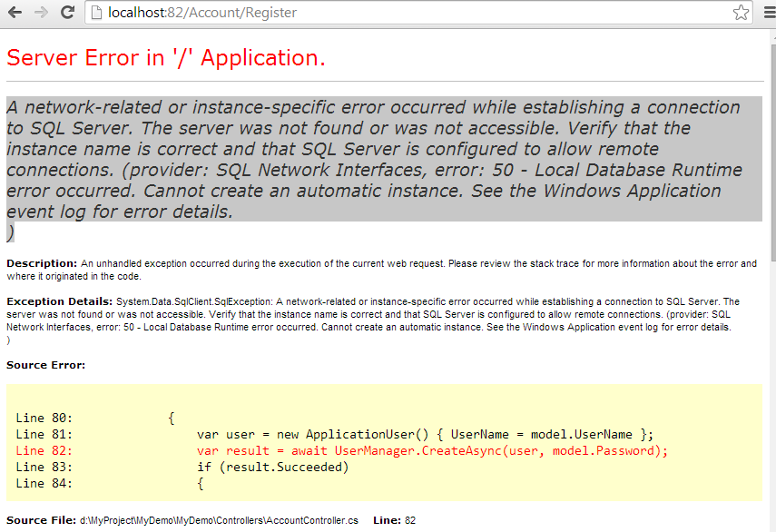Click the "Description:" label
Image resolution: width=776 pixels, height=532 pixels.
42,264
